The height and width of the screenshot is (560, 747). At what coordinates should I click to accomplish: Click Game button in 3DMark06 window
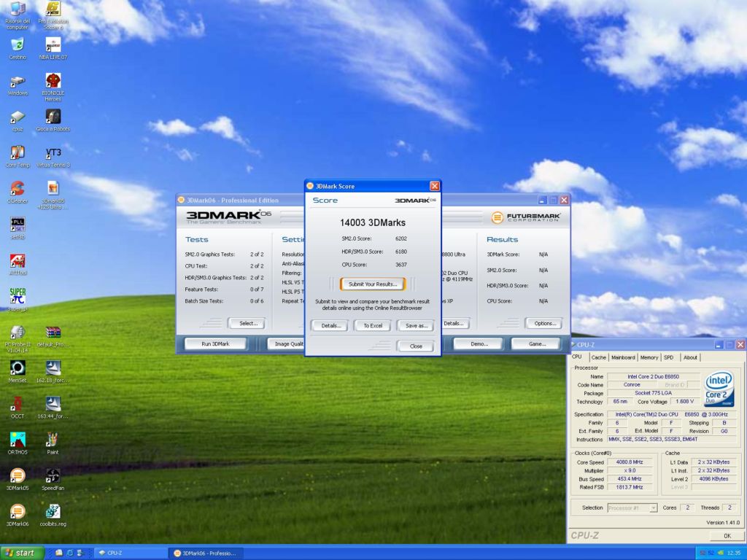(536, 344)
